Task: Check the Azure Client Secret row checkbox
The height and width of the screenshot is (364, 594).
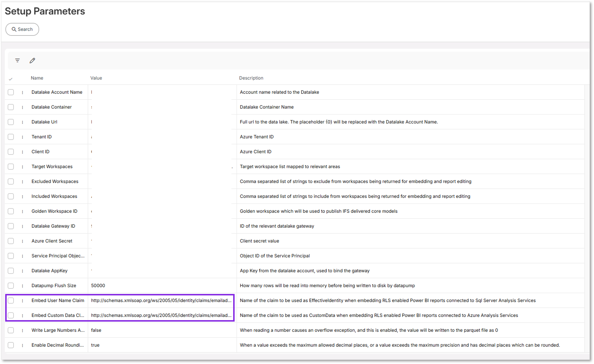Action: coord(11,241)
